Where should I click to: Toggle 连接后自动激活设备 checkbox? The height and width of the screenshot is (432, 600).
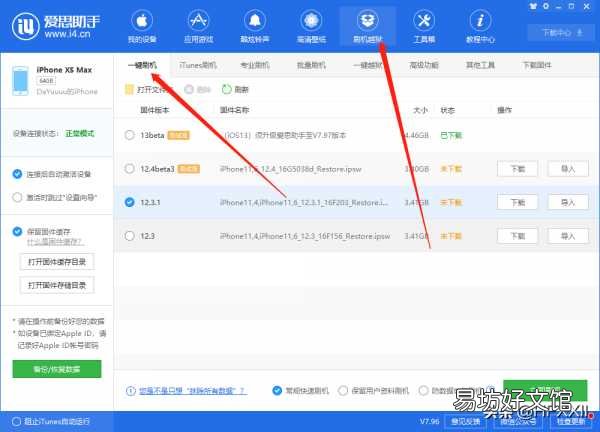coord(17,174)
